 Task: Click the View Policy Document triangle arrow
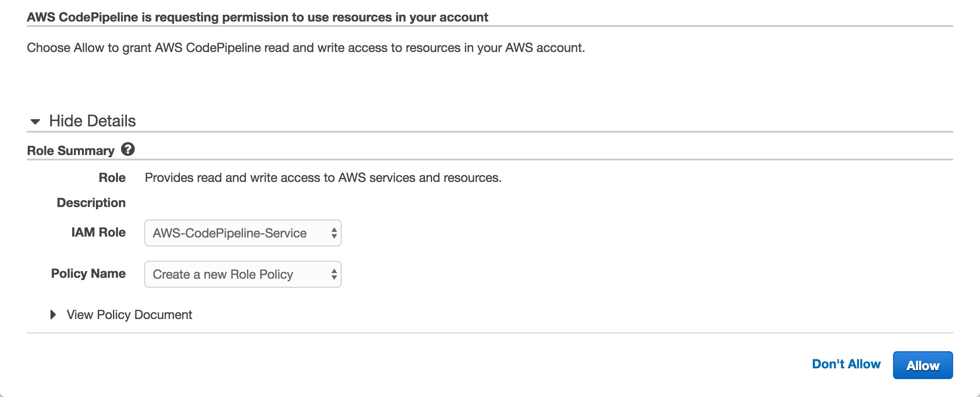[x=53, y=315]
